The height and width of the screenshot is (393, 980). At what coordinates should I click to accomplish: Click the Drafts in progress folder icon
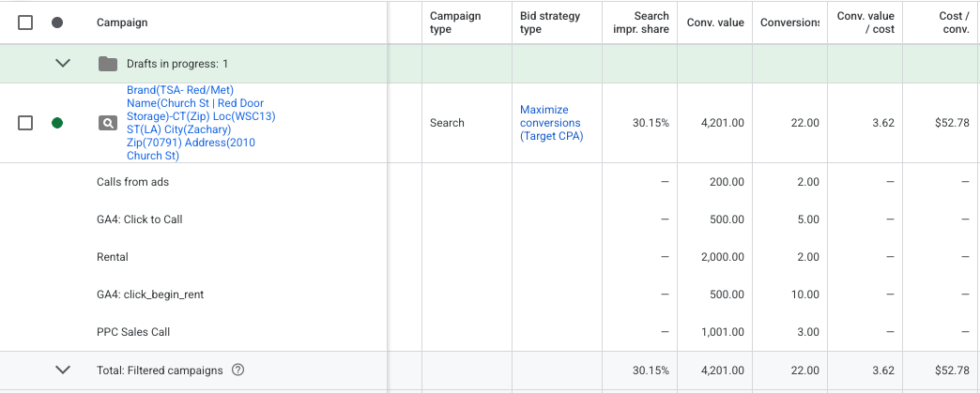pyautogui.click(x=108, y=64)
